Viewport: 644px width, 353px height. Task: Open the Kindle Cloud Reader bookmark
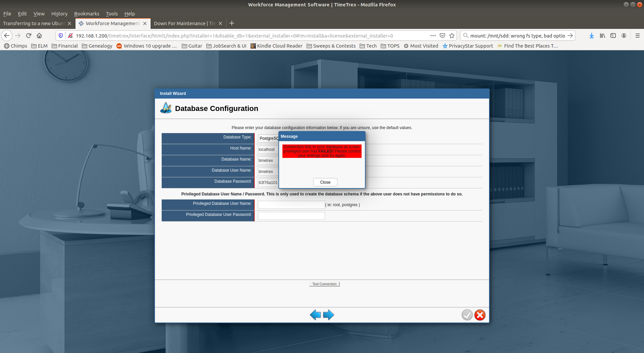(x=276, y=46)
